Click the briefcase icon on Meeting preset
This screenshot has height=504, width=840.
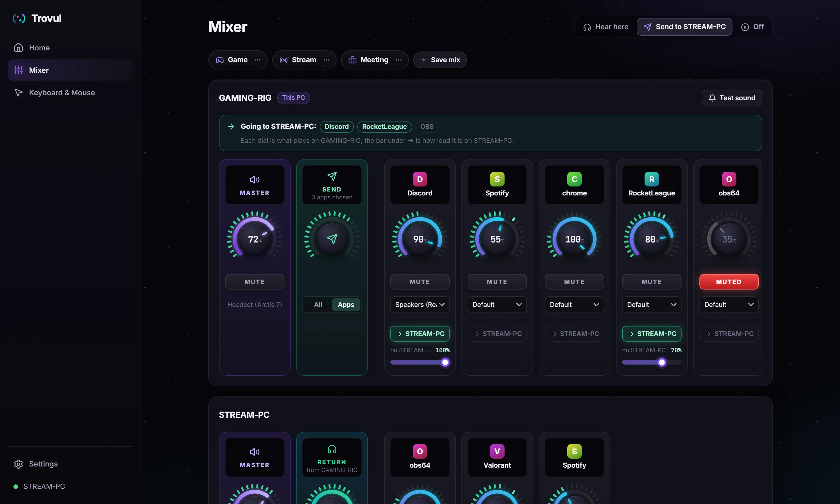pos(353,60)
